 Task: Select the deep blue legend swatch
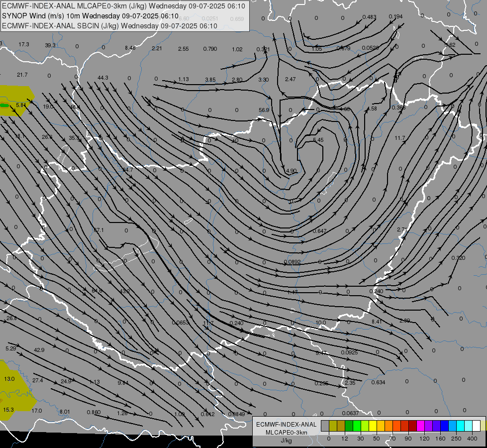tap(444, 426)
